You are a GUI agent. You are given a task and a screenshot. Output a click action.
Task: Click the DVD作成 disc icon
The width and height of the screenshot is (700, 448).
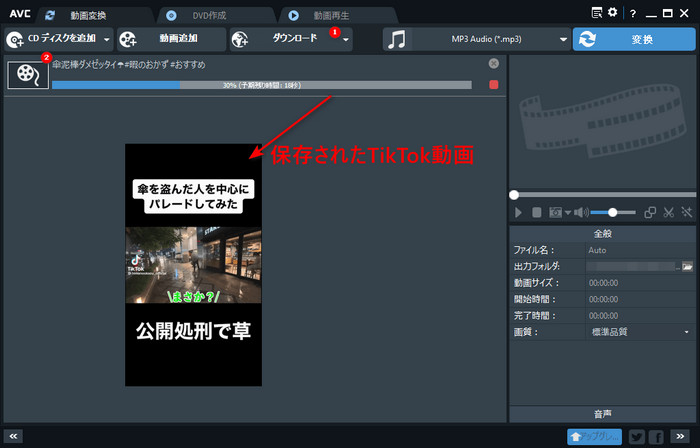[171, 16]
